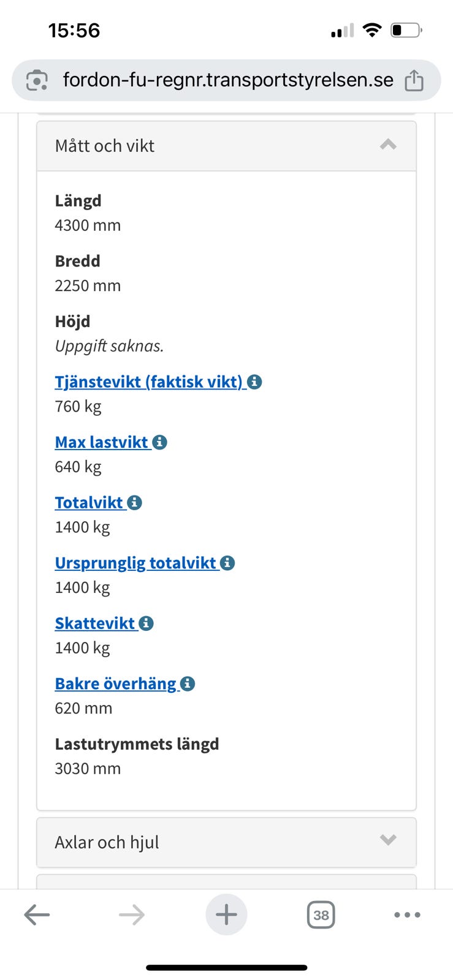The image size is (453, 980).
Task: Click the Mått och vikt header chevron
Action: (x=388, y=145)
